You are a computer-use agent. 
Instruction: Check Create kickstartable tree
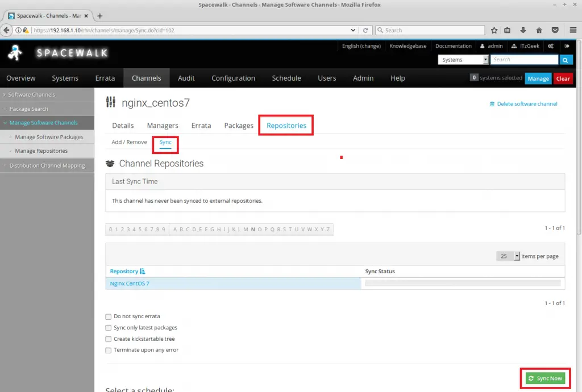[x=109, y=339]
